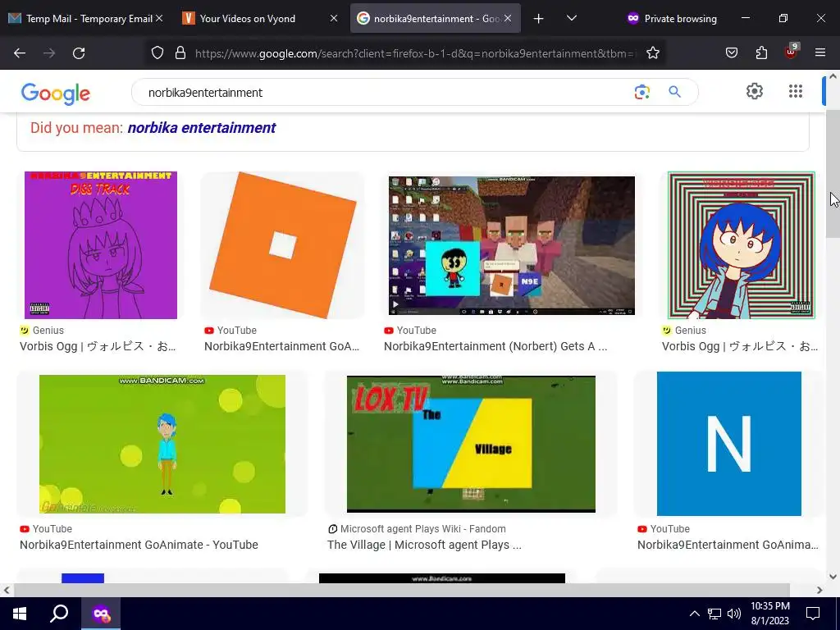The width and height of the screenshot is (840, 630).
Task: Open 'Norbika9Entertainment GoAnimate - YouTube' result
Action: pyautogui.click(x=139, y=545)
